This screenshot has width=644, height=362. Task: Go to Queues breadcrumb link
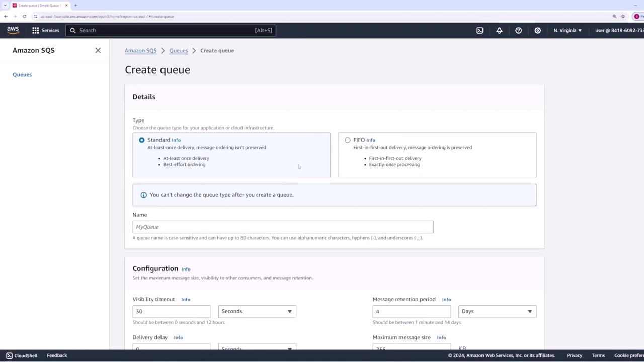[179, 50]
